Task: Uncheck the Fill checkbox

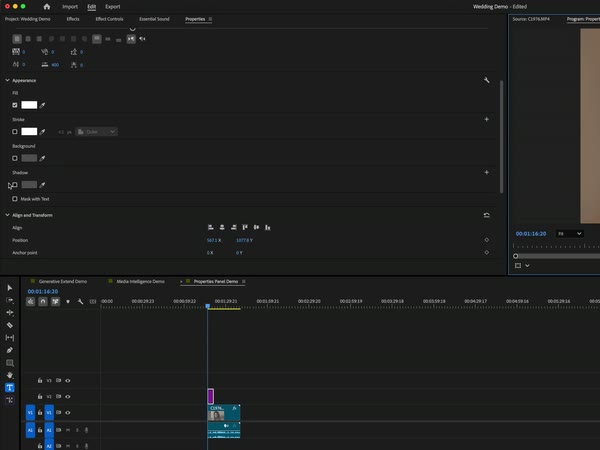Action: tap(15, 105)
